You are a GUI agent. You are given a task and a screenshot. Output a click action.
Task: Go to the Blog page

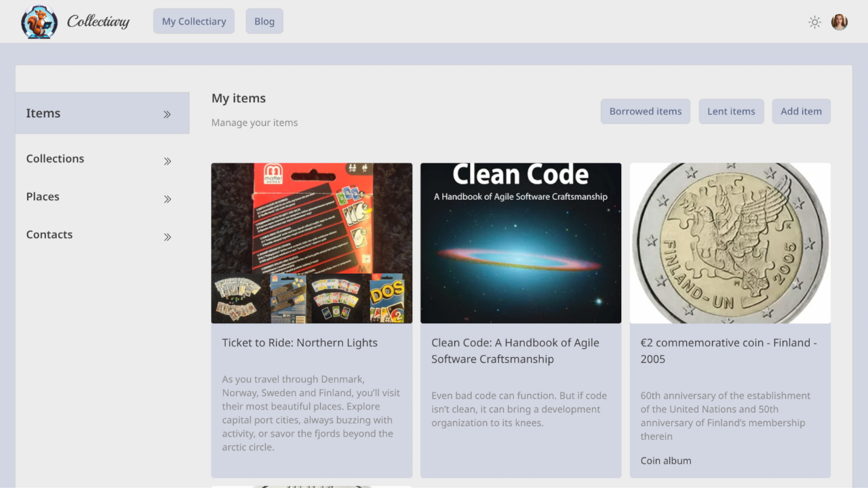[x=264, y=21]
